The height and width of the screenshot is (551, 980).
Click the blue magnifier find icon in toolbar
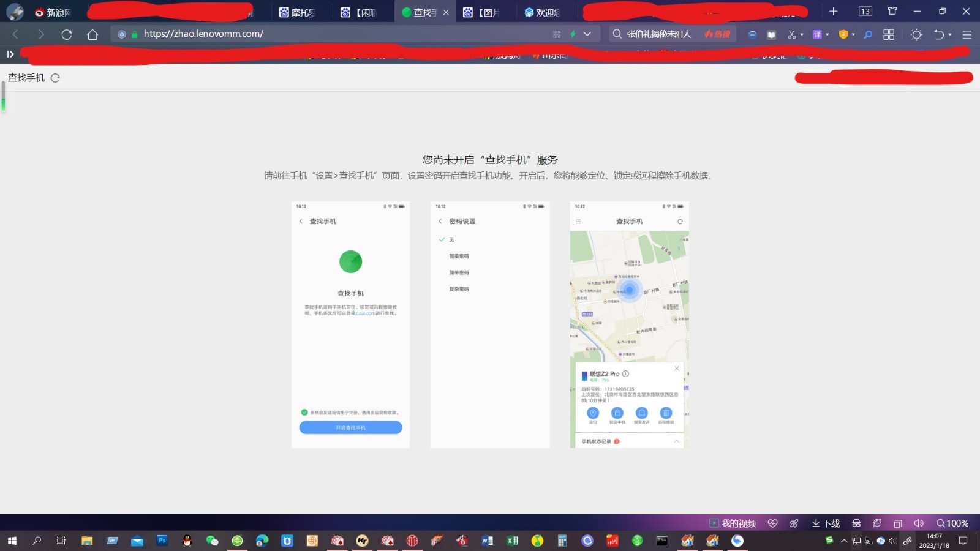click(868, 34)
